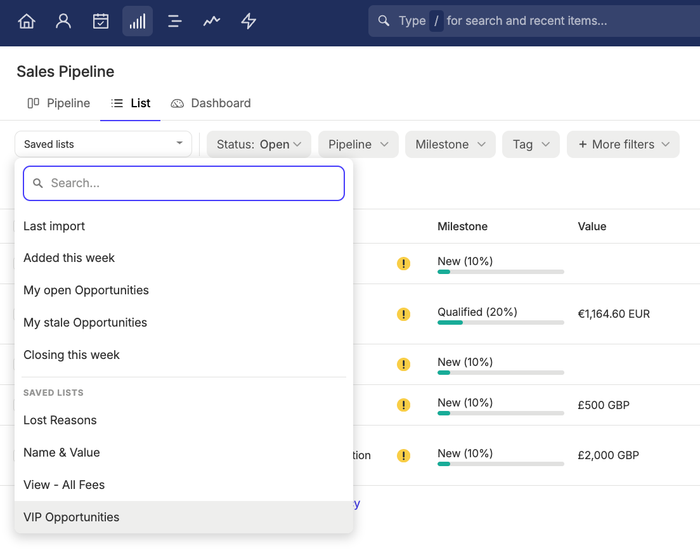Viewport: 700px width, 555px height.
Task: Go to the Home dashboard icon
Action: pos(26,21)
